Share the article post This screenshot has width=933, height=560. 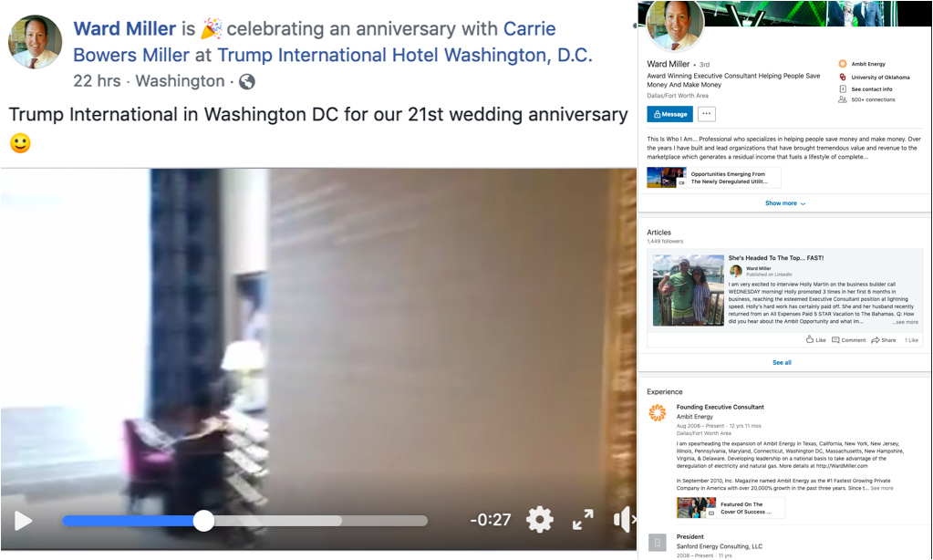click(884, 340)
